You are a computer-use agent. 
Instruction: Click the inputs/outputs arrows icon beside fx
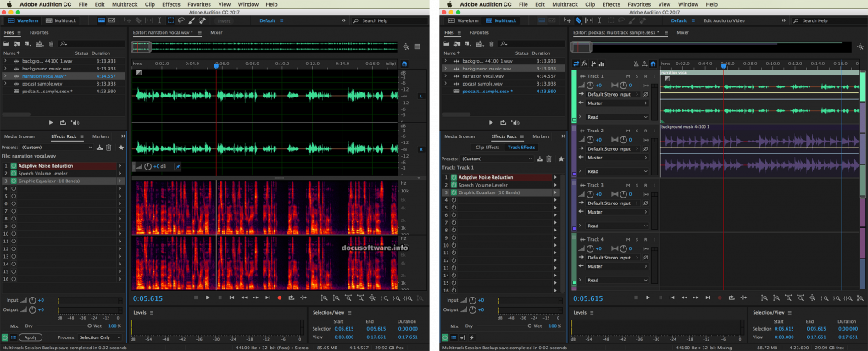point(576,64)
